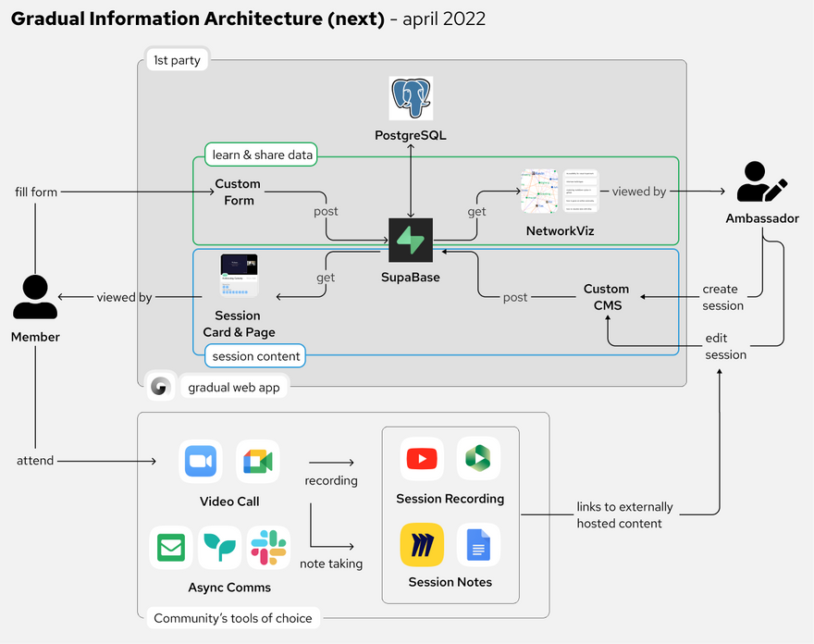Click the gradual web app logo
814x644 pixels.
click(x=160, y=387)
